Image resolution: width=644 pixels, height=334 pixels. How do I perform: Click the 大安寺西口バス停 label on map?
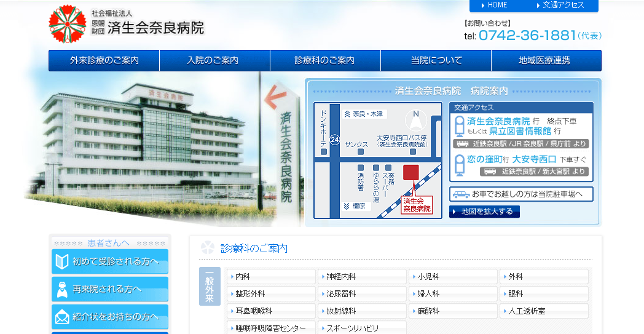tap(402, 141)
